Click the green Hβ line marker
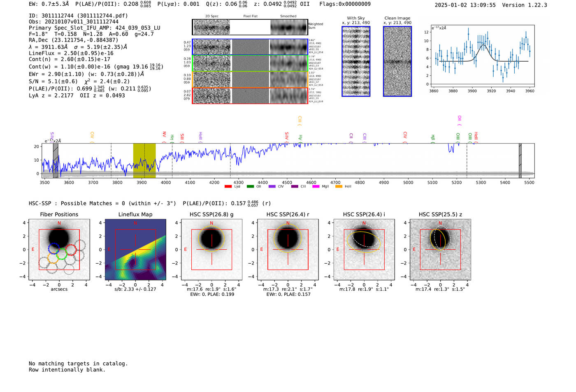The width and height of the screenshot is (576, 392). pyautogui.click(x=433, y=139)
